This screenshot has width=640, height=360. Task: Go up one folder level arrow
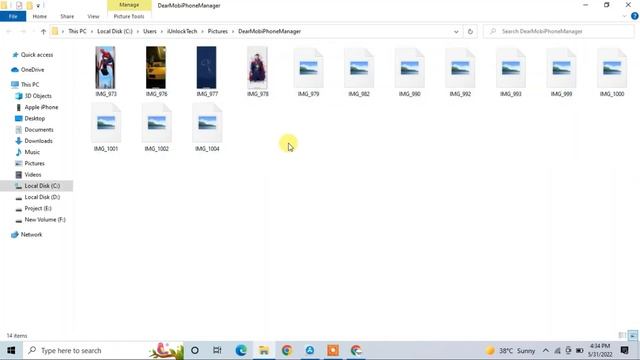click(x=43, y=31)
